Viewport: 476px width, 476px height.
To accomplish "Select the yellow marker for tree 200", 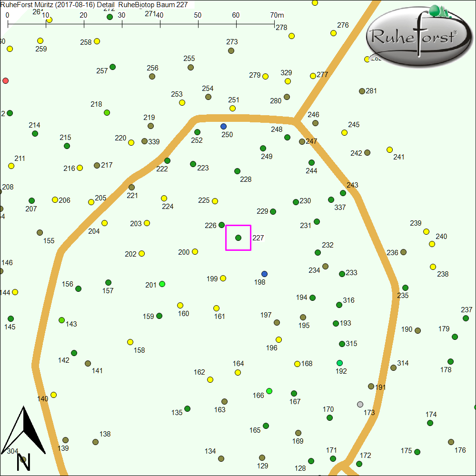I will 195,251.
